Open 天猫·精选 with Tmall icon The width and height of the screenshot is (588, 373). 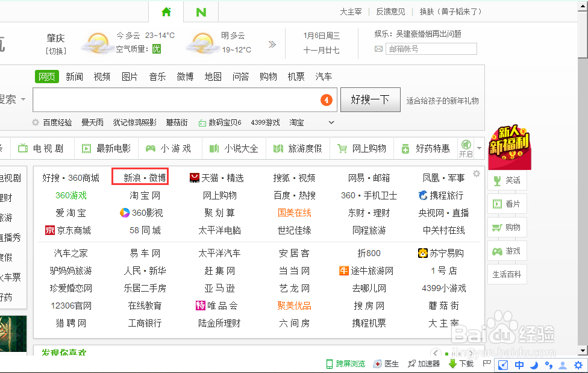217,178
